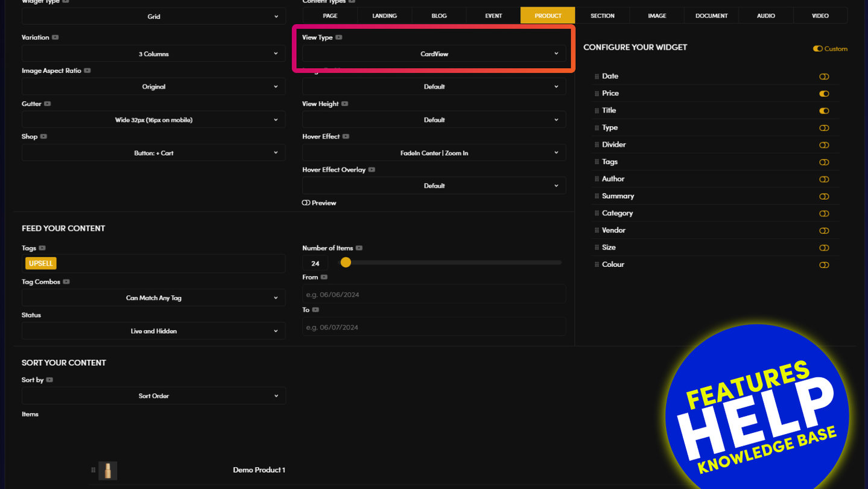Click the drag handle beside the Date field
The height and width of the screenshot is (489, 868).
597,77
